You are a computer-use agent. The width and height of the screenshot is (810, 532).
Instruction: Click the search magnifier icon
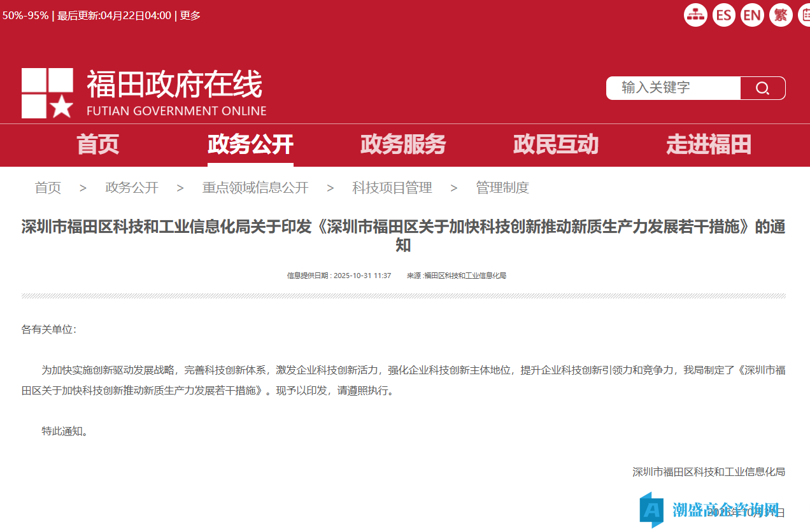coord(762,88)
